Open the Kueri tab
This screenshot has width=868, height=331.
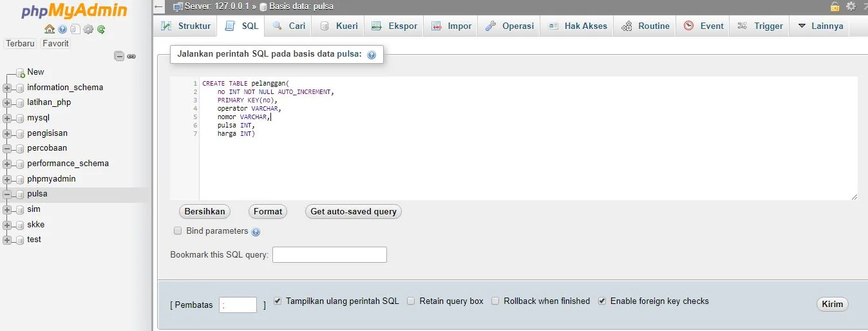coord(339,26)
